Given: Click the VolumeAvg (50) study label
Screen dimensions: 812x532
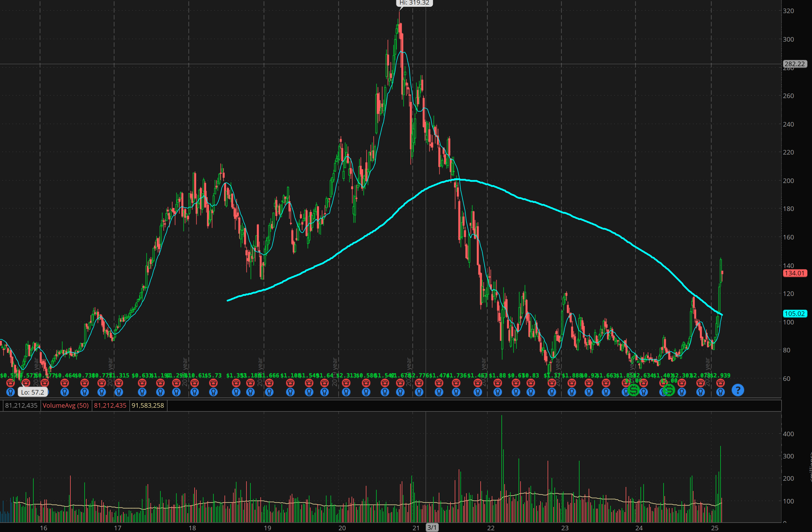Looking at the screenshot, I should pos(66,405).
